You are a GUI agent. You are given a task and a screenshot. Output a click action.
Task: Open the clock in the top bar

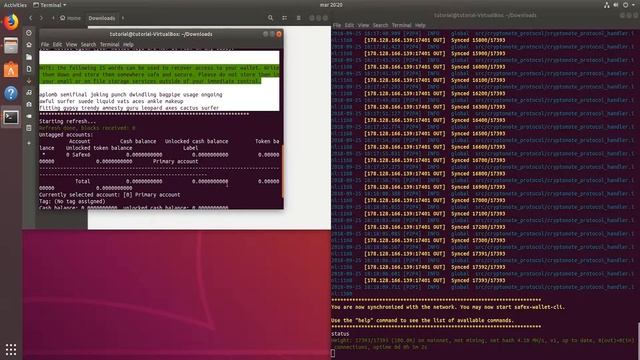point(331,5)
